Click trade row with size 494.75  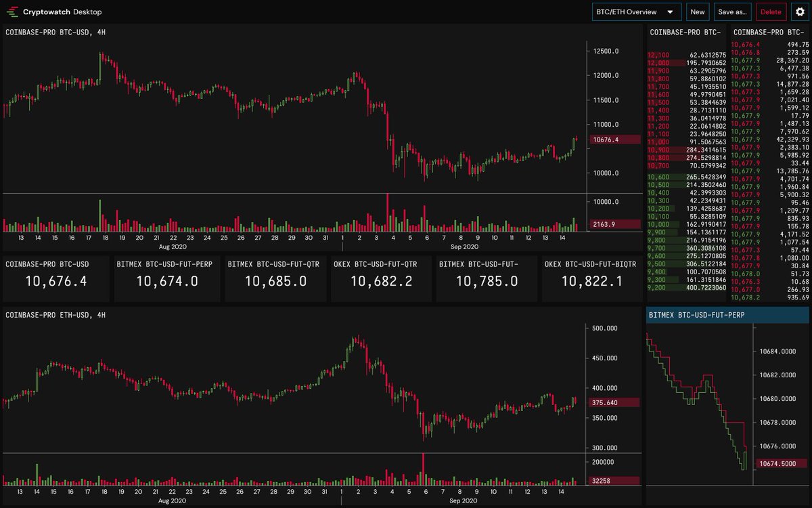[x=770, y=44]
